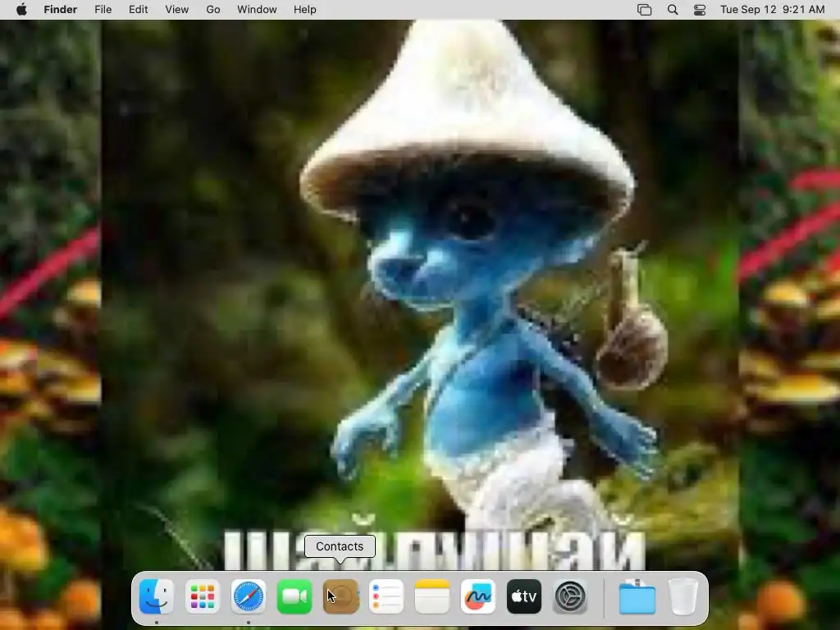Click the date and time clock

[773, 10]
